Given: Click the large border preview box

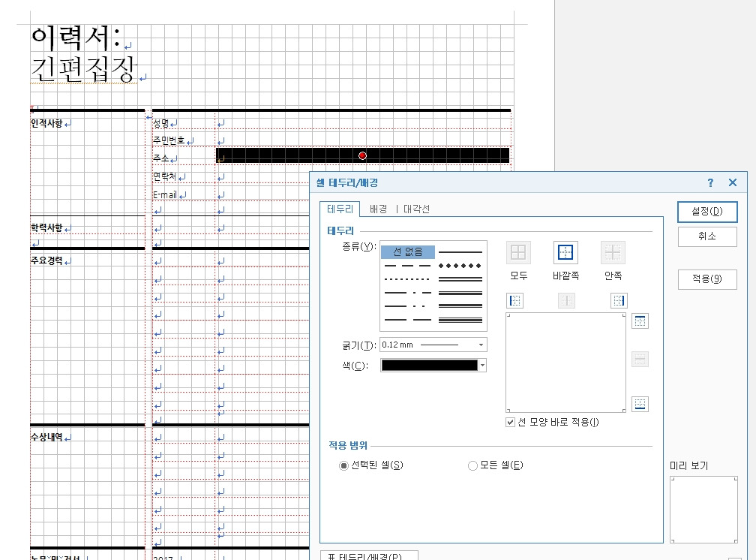Looking at the screenshot, I should point(565,363).
